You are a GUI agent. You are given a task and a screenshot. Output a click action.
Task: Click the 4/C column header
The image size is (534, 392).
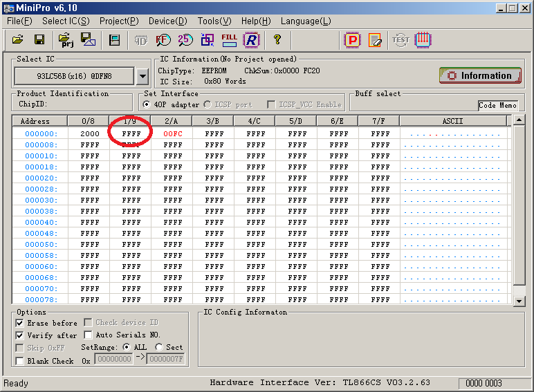click(x=254, y=121)
